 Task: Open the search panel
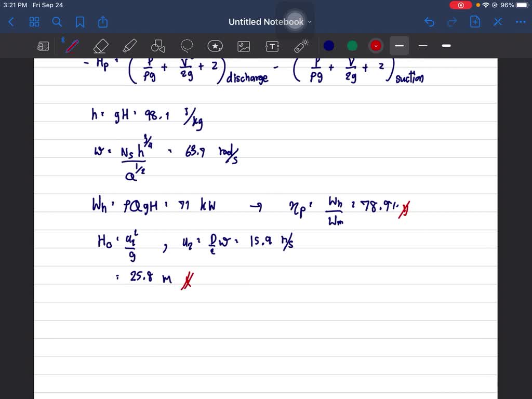[x=57, y=22]
